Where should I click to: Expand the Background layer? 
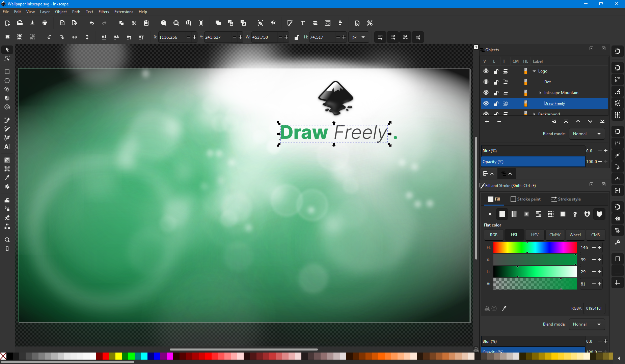534,114
